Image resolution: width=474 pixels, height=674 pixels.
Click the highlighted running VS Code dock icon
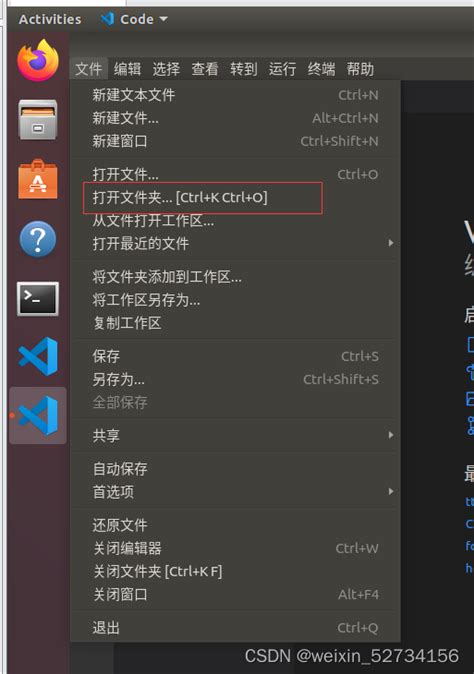coord(38,415)
